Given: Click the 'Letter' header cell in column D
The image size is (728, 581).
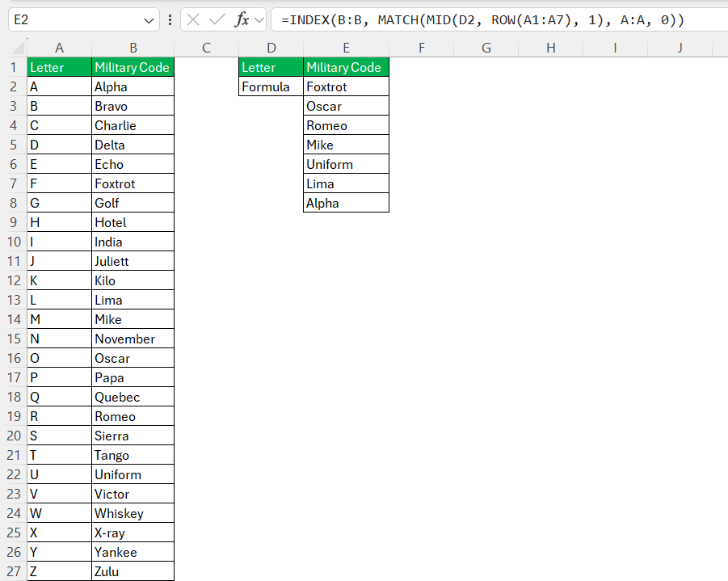Looking at the screenshot, I should (x=271, y=67).
